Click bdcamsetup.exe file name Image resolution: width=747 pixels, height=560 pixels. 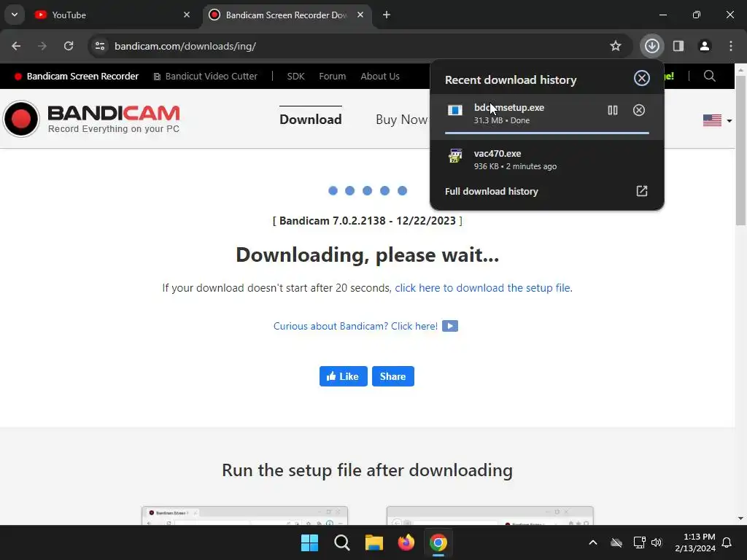click(x=508, y=108)
